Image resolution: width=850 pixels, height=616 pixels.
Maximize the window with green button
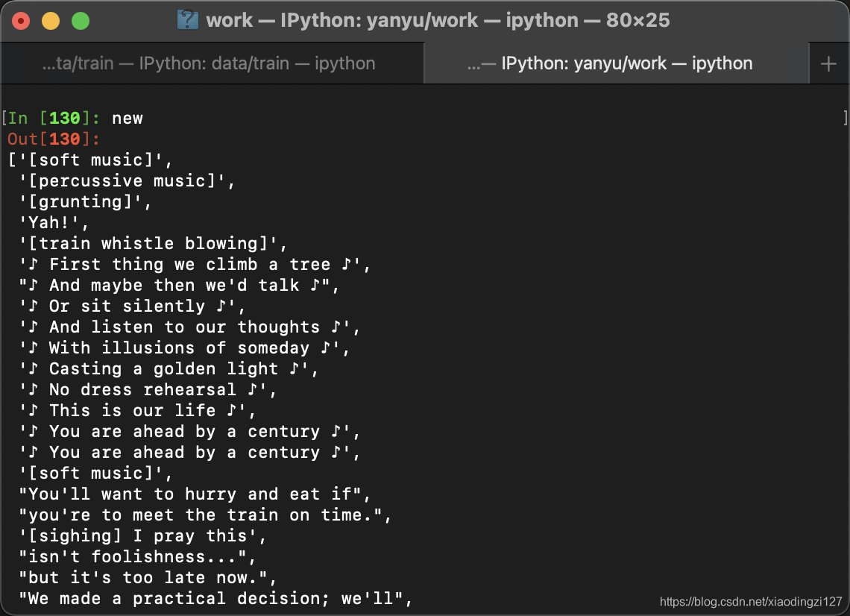point(81,21)
